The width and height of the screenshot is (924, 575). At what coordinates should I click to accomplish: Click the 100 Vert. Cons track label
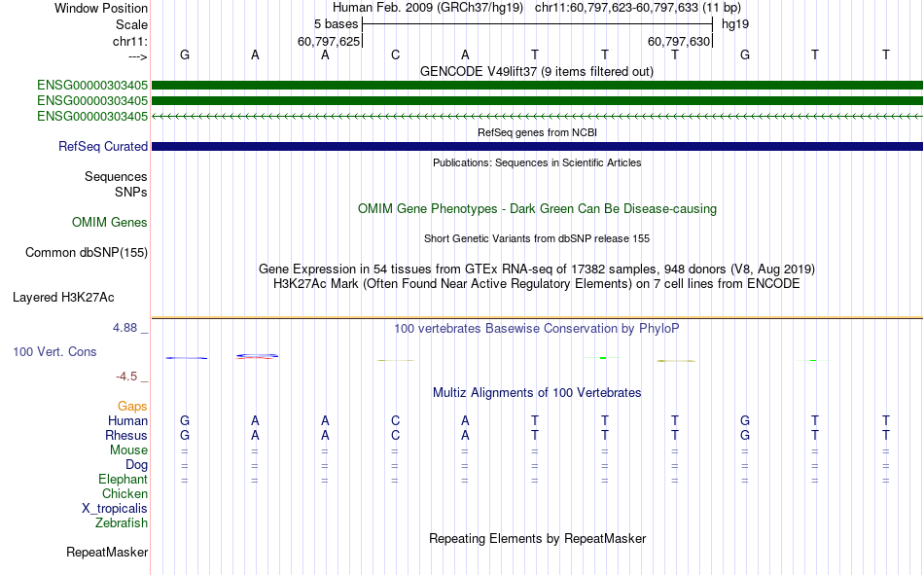tap(54, 351)
